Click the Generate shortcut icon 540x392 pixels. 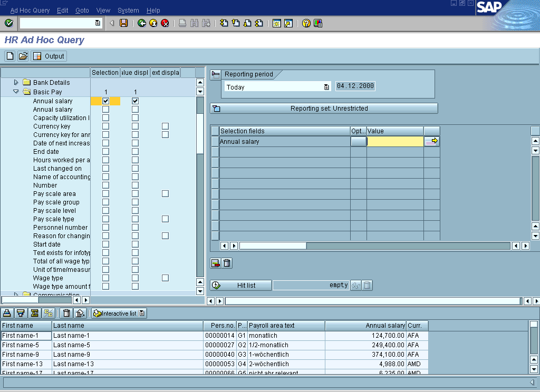[288, 23]
